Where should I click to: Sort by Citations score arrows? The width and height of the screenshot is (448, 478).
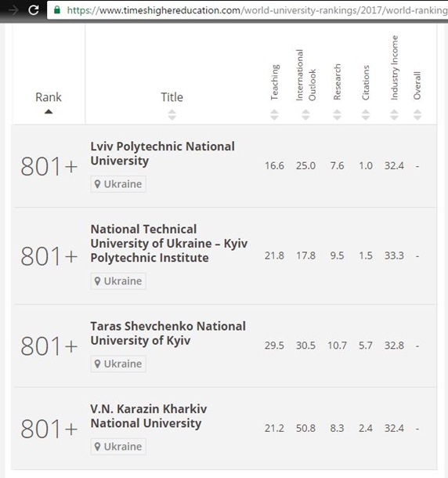pos(366,114)
